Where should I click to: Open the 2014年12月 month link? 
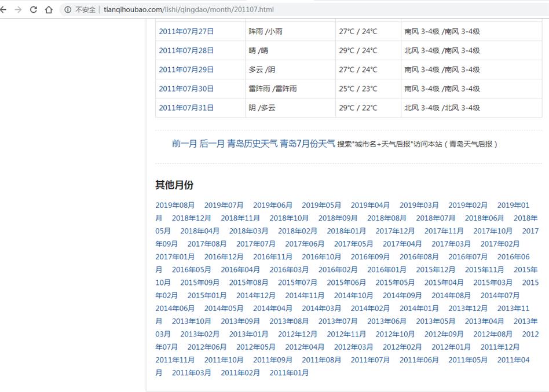pos(256,295)
